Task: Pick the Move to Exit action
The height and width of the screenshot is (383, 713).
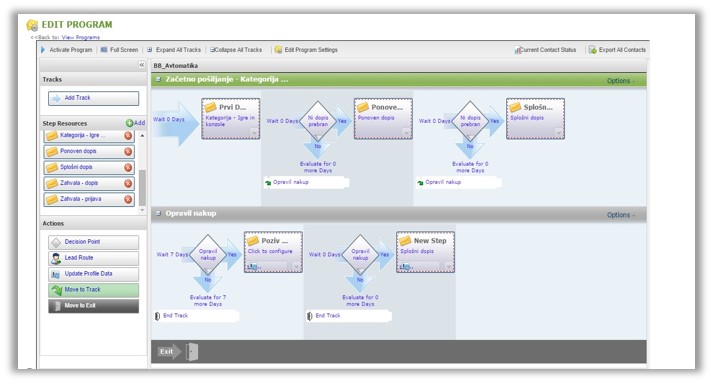Action: 93,306
